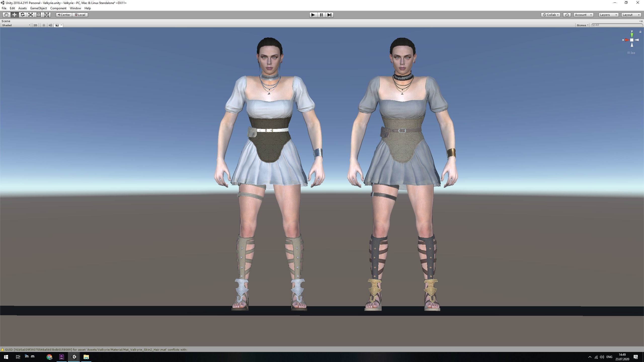Open Premiere Pro from taskbar

coord(62,357)
